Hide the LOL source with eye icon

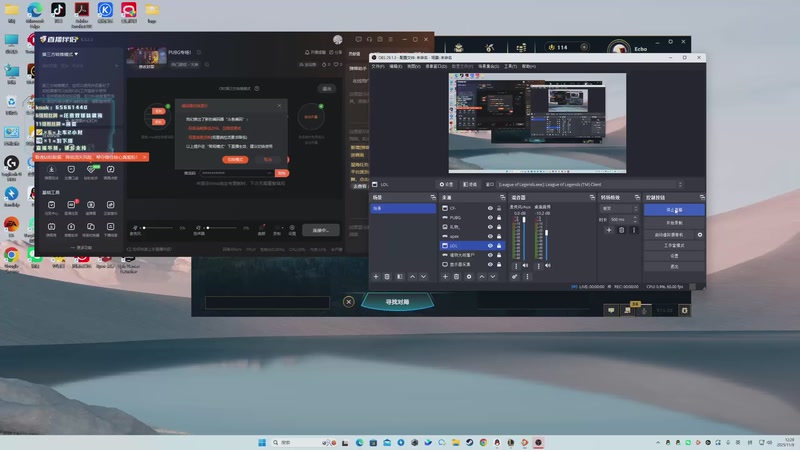pos(490,245)
